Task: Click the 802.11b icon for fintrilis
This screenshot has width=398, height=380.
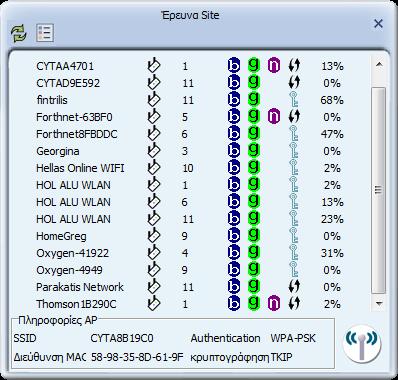Action: point(234,100)
